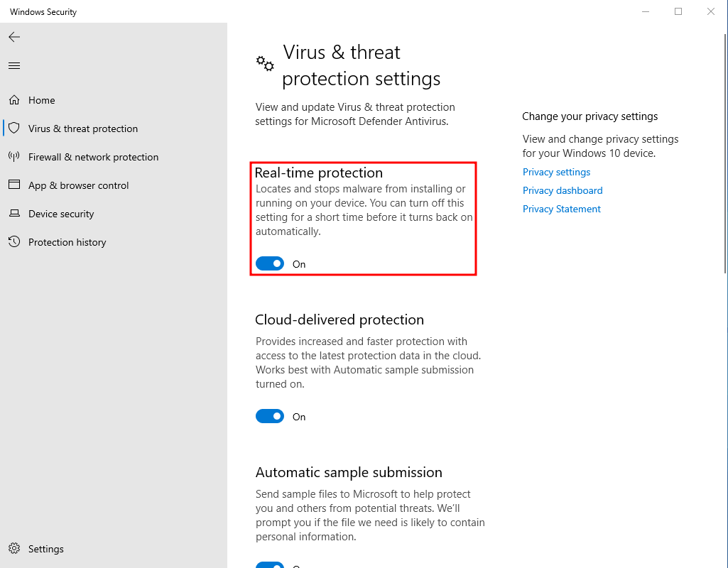Click the Home house icon

tap(14, 100)
